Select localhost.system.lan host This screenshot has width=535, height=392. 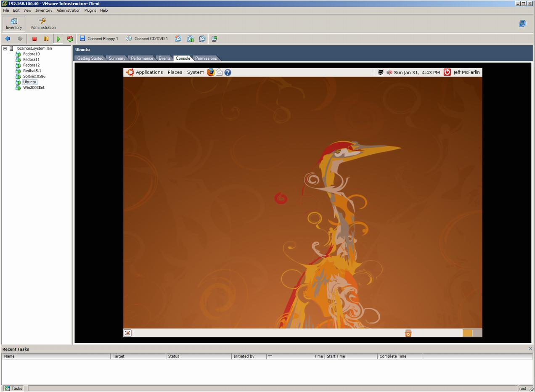(34, 48)
